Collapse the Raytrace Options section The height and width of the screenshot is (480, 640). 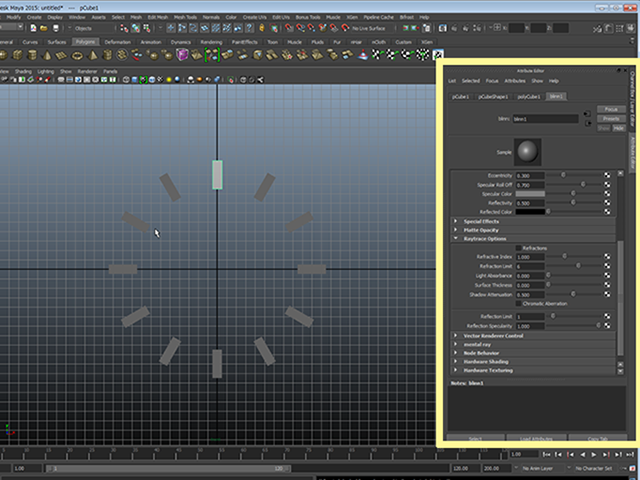[533, 238]
